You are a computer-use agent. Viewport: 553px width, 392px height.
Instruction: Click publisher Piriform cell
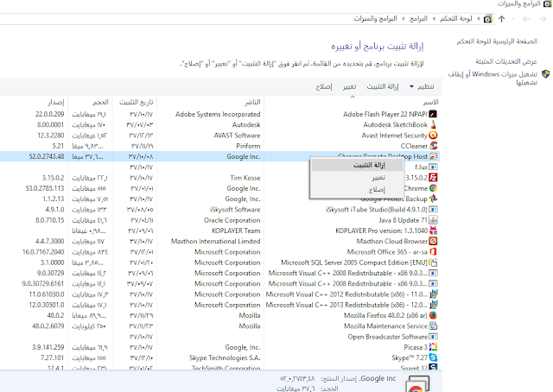point(248,146)
